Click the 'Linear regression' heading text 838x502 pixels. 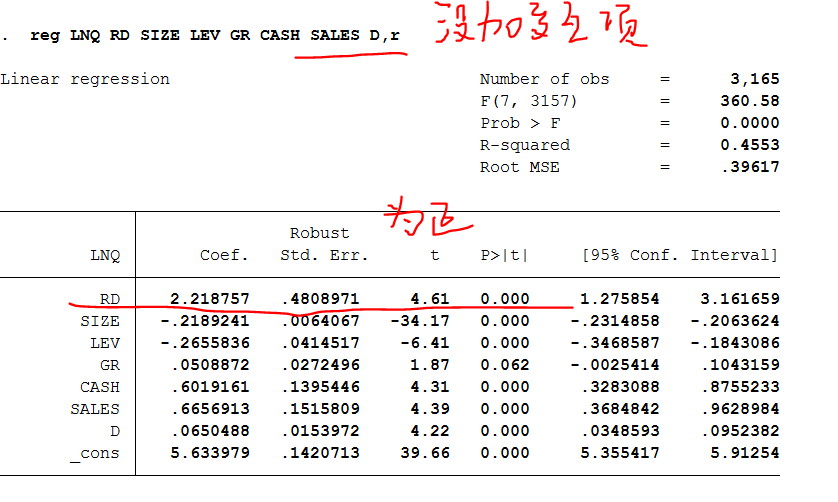[x=85, y=79]
